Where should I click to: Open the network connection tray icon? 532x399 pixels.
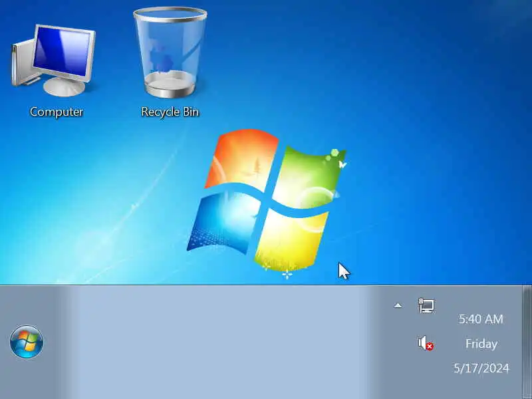point(426,305)
